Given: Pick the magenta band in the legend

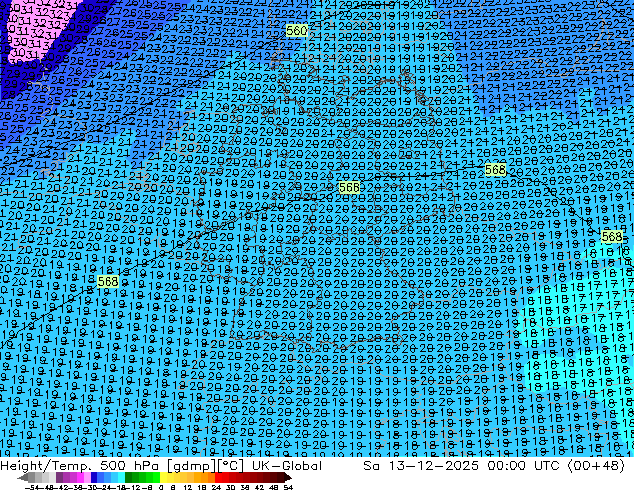Looking at the screenshot, I should coord(80,478).
